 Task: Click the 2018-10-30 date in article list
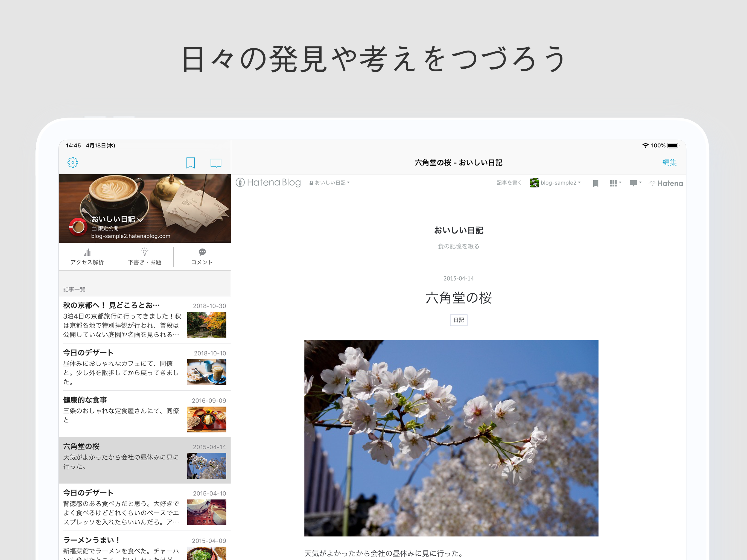click(209, 306)
